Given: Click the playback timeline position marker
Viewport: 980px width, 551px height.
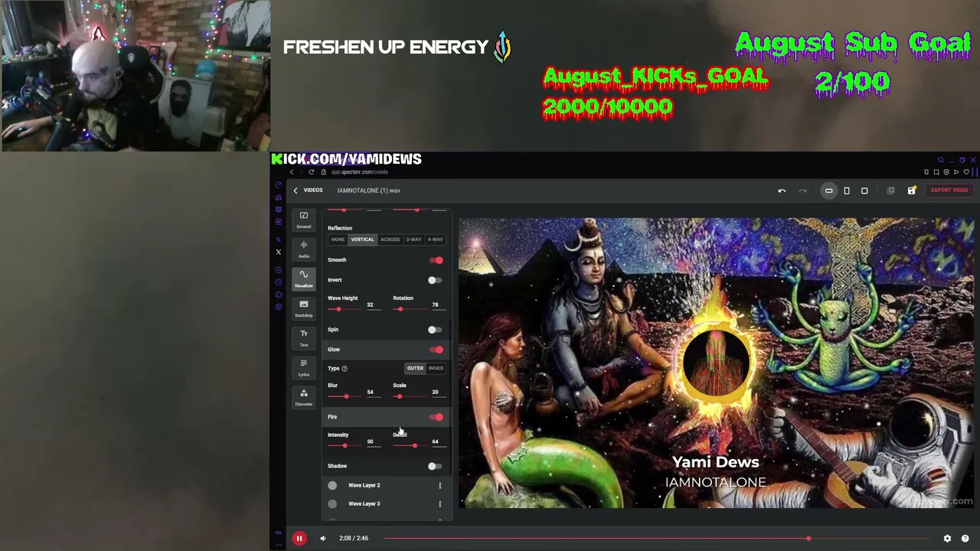Looking at the screenshot, I should [x=808, y=539].
